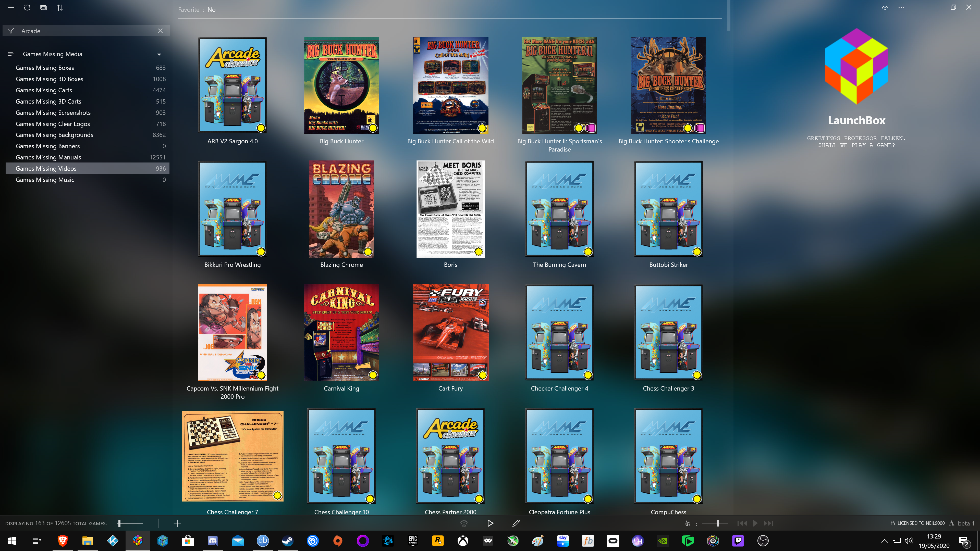The image size is (980, 551).
Task: Click the settings gear icon in bottom bar
Action: [464, 524]
